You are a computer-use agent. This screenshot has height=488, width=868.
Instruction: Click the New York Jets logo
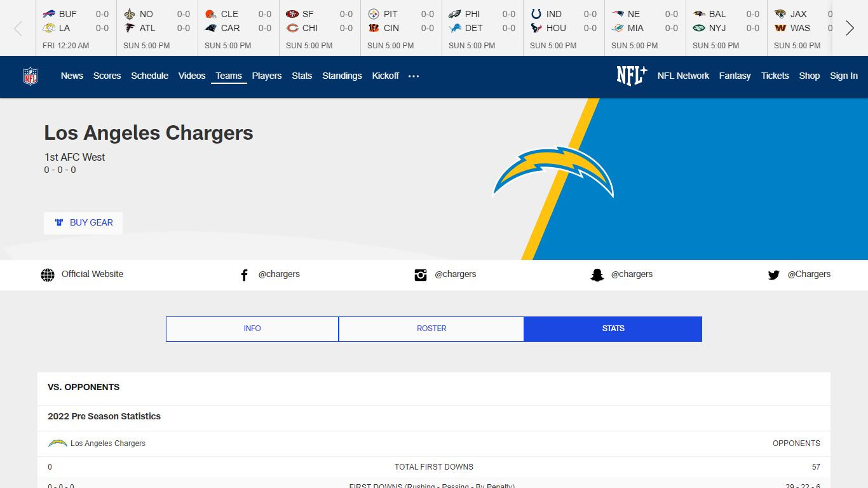click(699, 28)
